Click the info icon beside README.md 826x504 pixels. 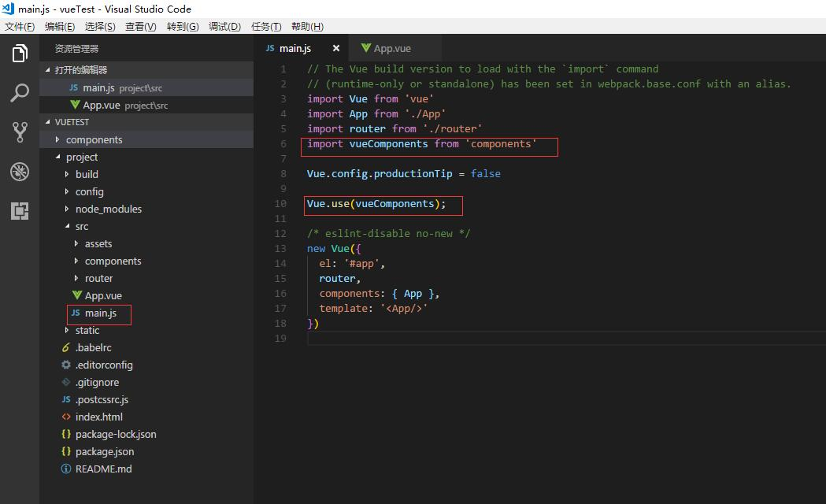(66, 469)
